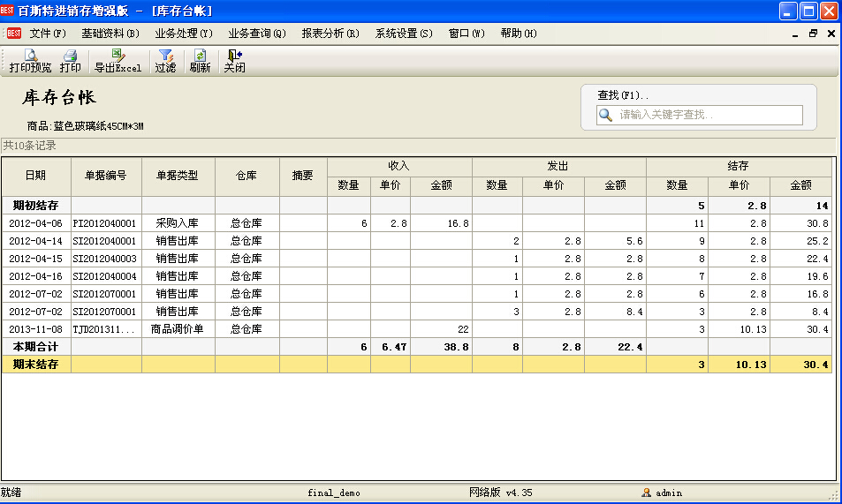
Task: Click the 采购入库 document type cell
Action: 178,223
